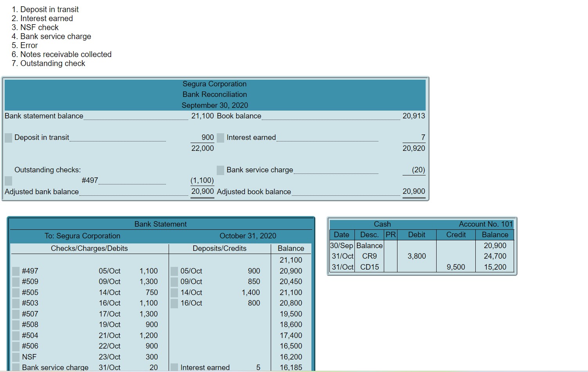This screenshot has height=372, width=588.
Task: Click the box beside outstanding check #497 in reconciliation
Action: point(8,181)
